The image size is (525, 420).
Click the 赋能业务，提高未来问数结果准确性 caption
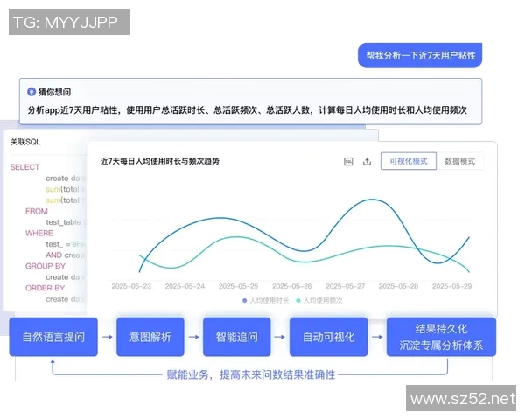[x=251, y=374]
